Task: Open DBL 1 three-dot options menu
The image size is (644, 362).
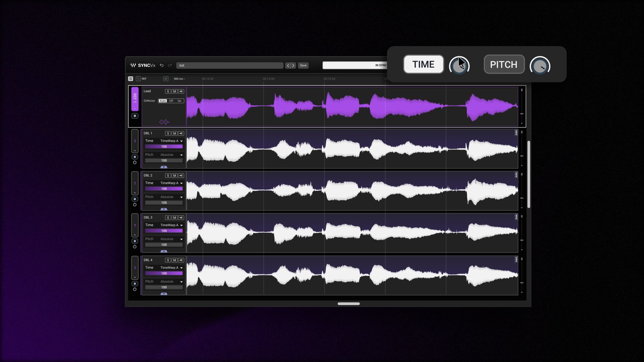Action: tap(516, 133)
